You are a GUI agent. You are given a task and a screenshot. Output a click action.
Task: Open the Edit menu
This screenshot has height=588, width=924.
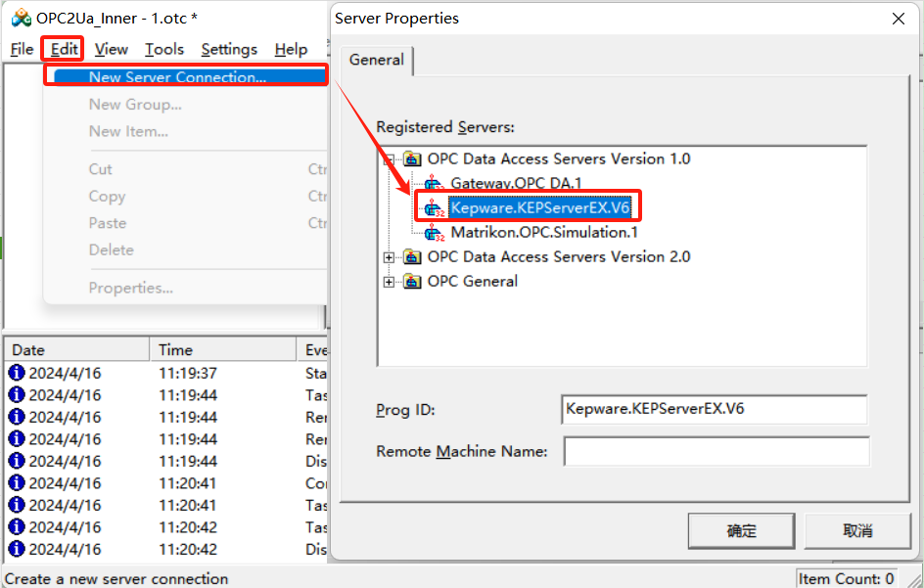pos(64,50)
